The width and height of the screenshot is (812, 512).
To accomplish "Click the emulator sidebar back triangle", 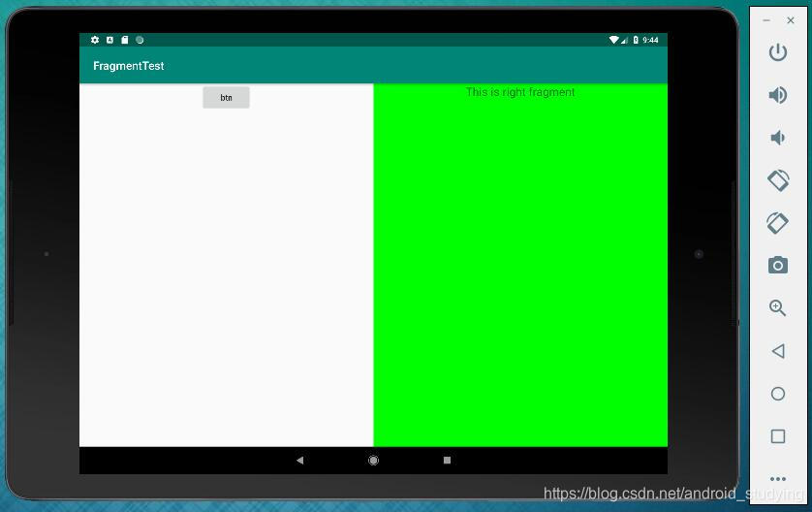I will point(778,351).
